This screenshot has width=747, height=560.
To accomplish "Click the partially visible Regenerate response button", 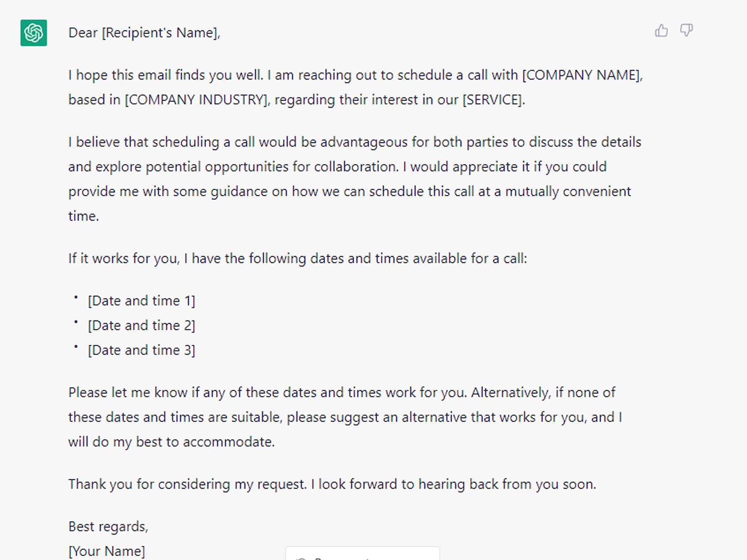I will [x=362, y=553].
